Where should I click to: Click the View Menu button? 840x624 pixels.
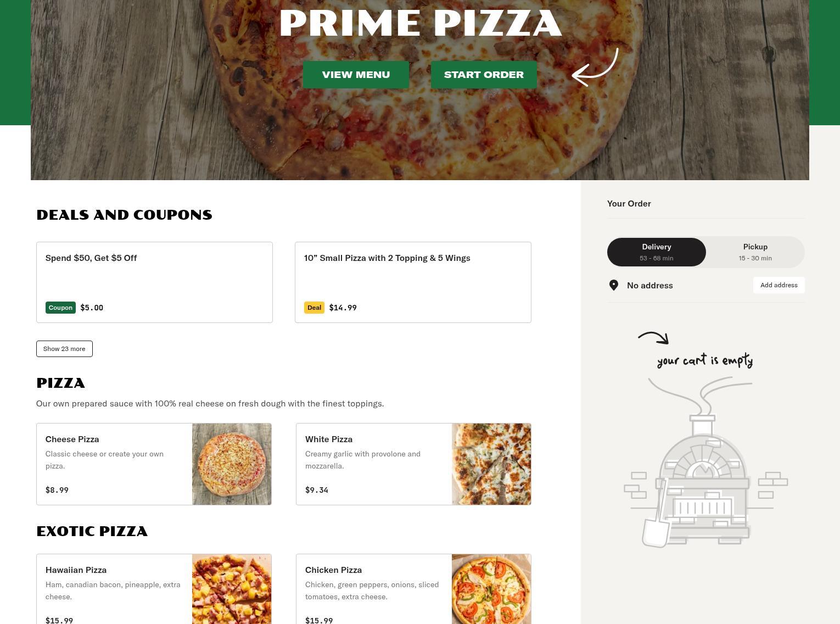[356, 75]
